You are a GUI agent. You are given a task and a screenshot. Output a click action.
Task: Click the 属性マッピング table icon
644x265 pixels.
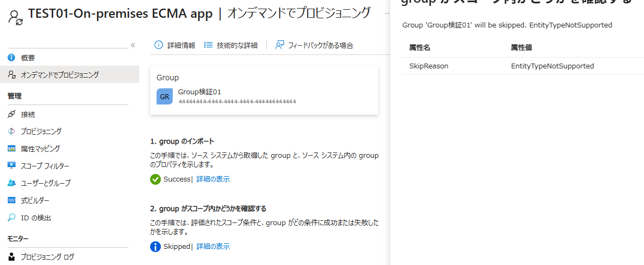[11, 149]
